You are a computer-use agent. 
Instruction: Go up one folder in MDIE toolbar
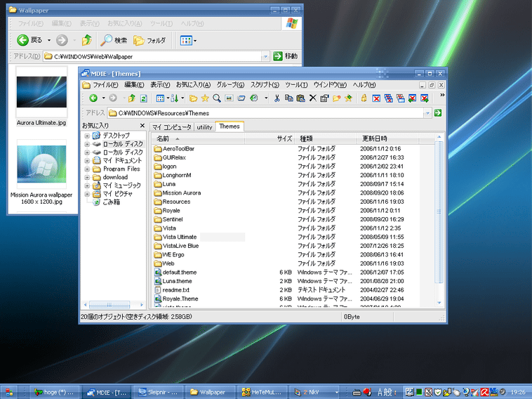(x=132, y=98)
